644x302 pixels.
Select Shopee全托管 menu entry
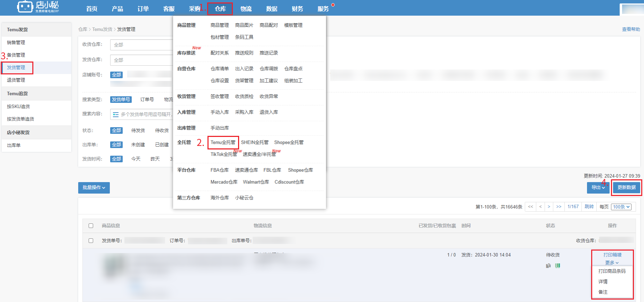[289, 142]
